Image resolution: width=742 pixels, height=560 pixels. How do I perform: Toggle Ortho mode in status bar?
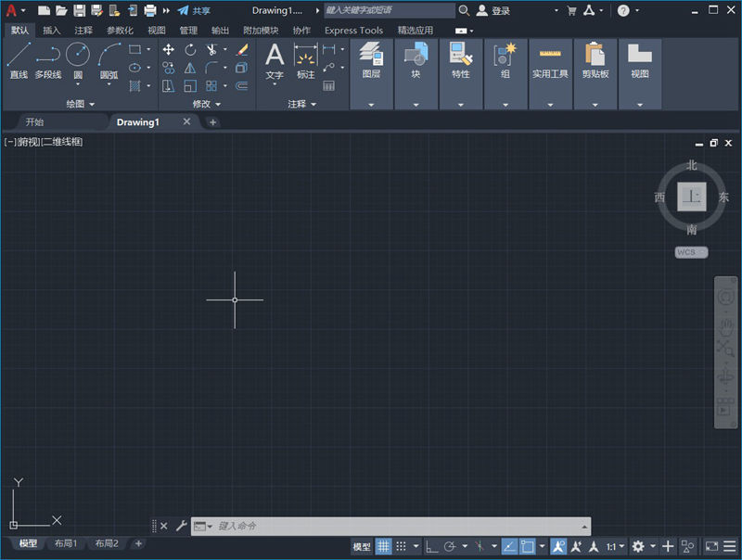pos(431,547)
